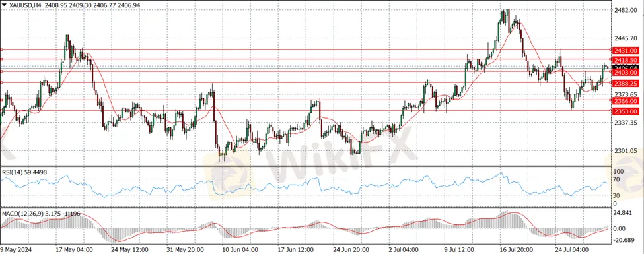Click the red 2418.50 price level tag

626,60
